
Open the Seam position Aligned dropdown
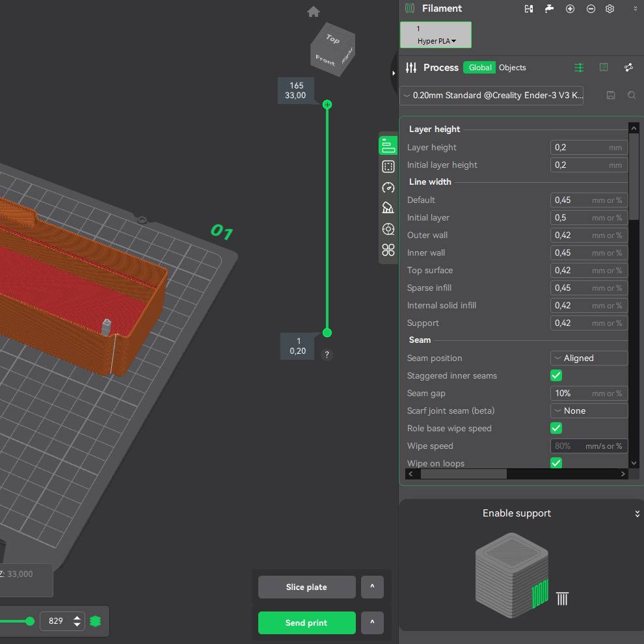(x=589, y=358)
